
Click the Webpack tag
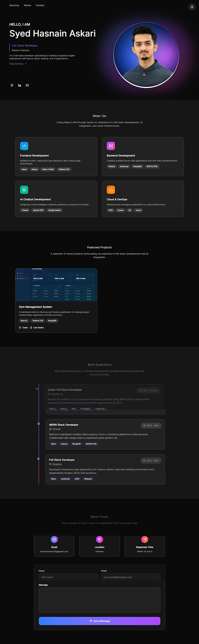click(88, 479)
